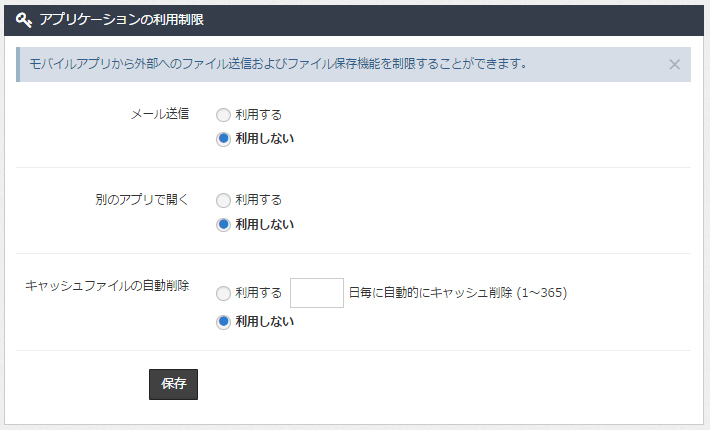The image size is (710, 430).
Task: Click the モバイルアプリから外部への info message text
Action: [x=278, y=64]
